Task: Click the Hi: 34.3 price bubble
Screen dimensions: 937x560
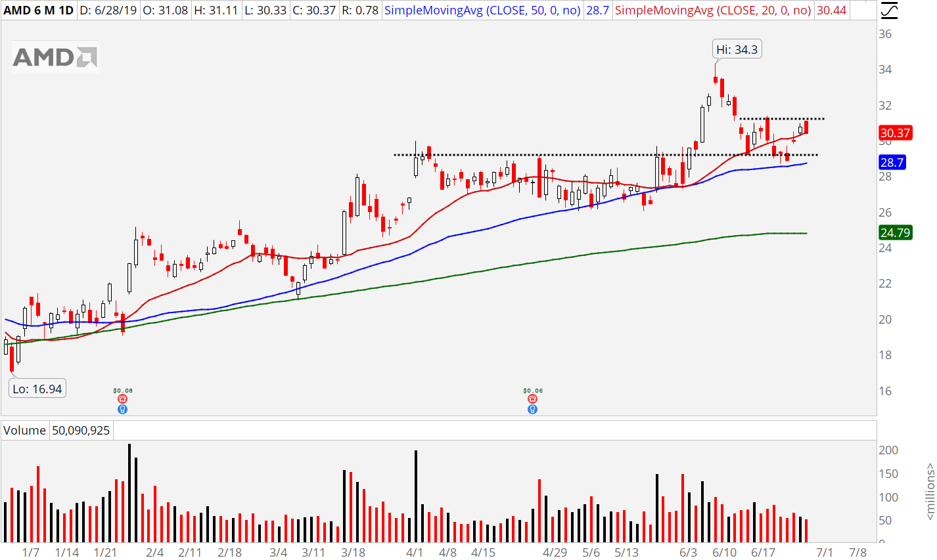Action: point(737,49)
